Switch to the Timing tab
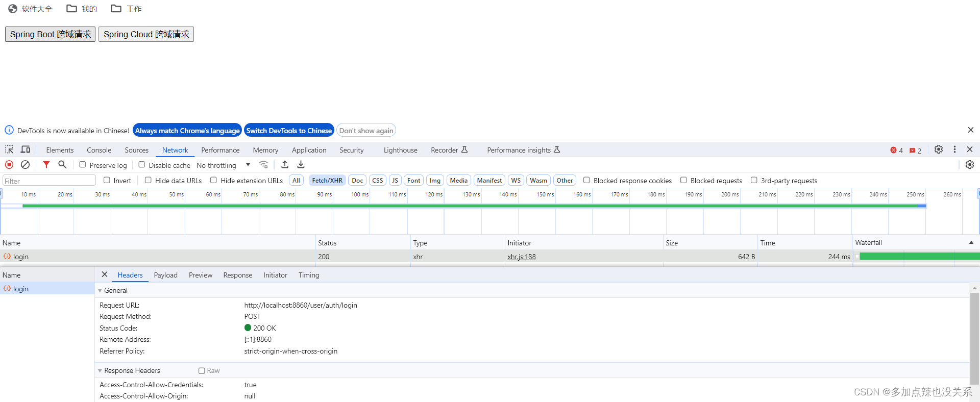 pos(309,275)
